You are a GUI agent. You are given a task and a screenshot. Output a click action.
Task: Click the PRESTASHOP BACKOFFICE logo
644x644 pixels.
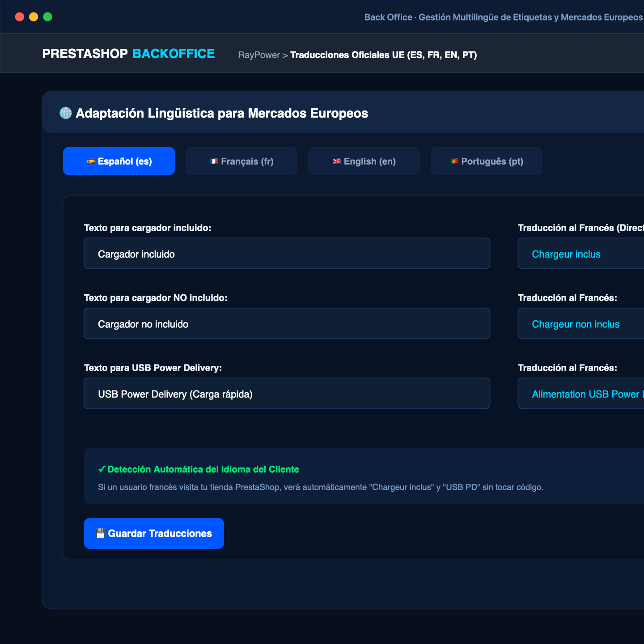[x=128, y=54]
